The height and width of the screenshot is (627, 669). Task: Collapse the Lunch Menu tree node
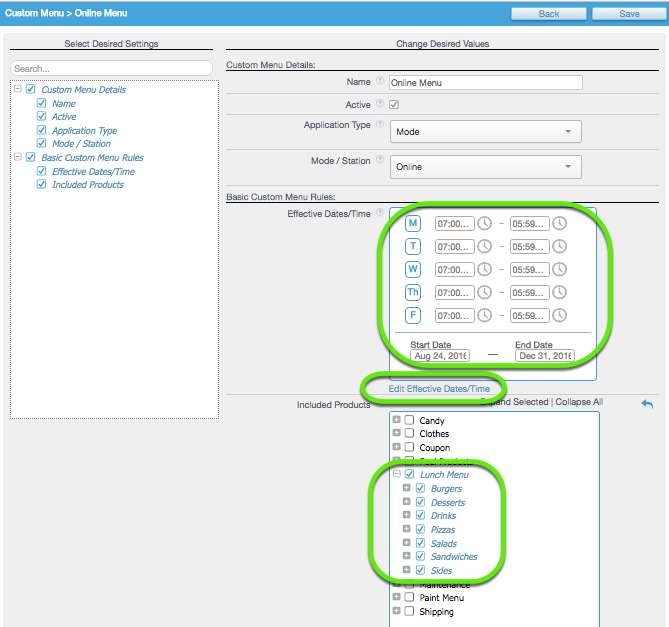[397, 475]
